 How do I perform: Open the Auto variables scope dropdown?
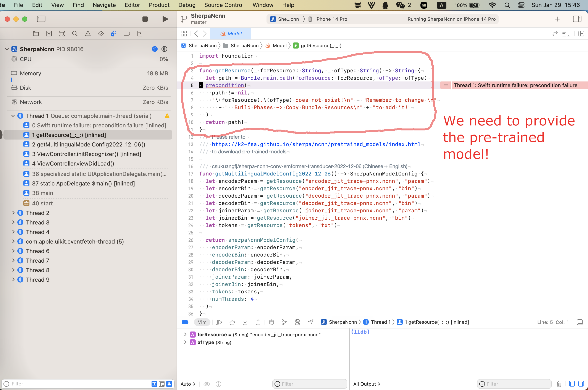coord(188,384)
